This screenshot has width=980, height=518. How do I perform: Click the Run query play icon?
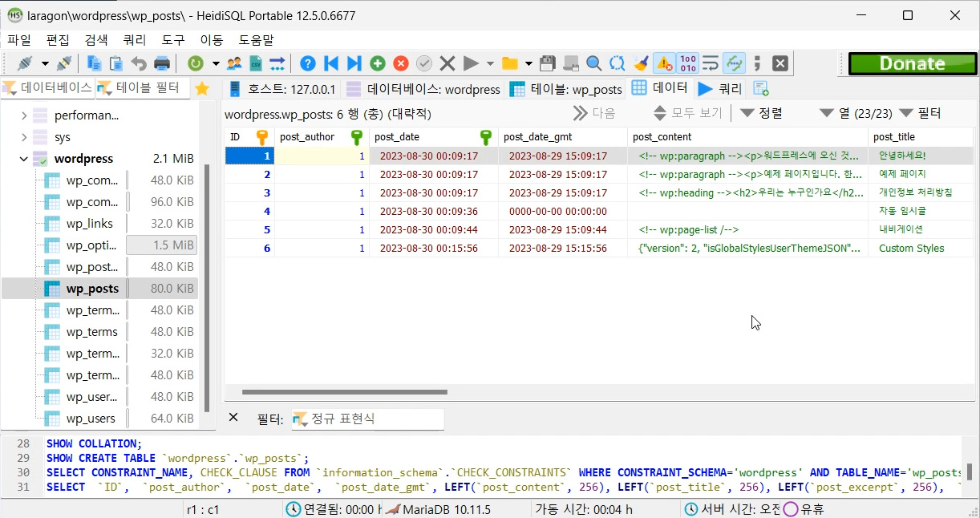(471, 63)
